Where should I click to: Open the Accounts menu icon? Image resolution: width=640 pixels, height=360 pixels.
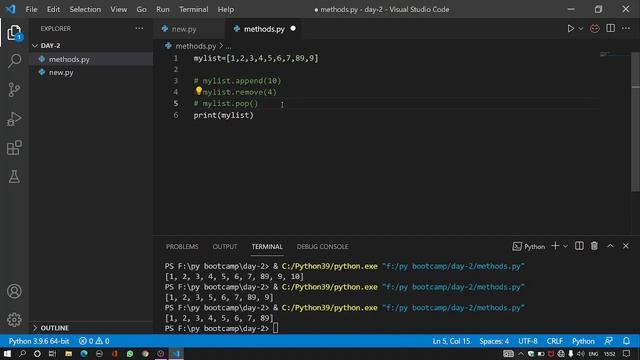click(14, 291)
